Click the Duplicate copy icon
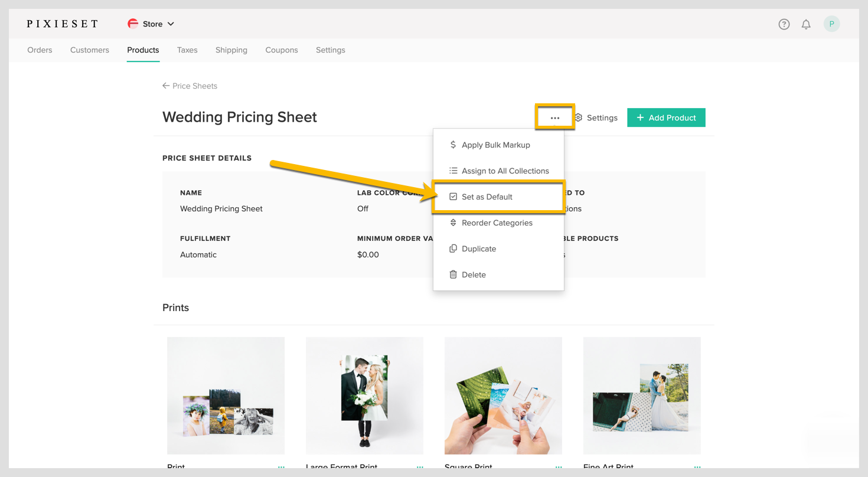 point(453,249)
